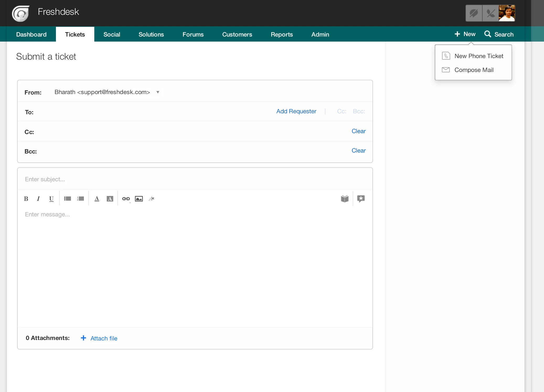
Task: Select Compose Mail from the menu
Action: pos(474,70)
